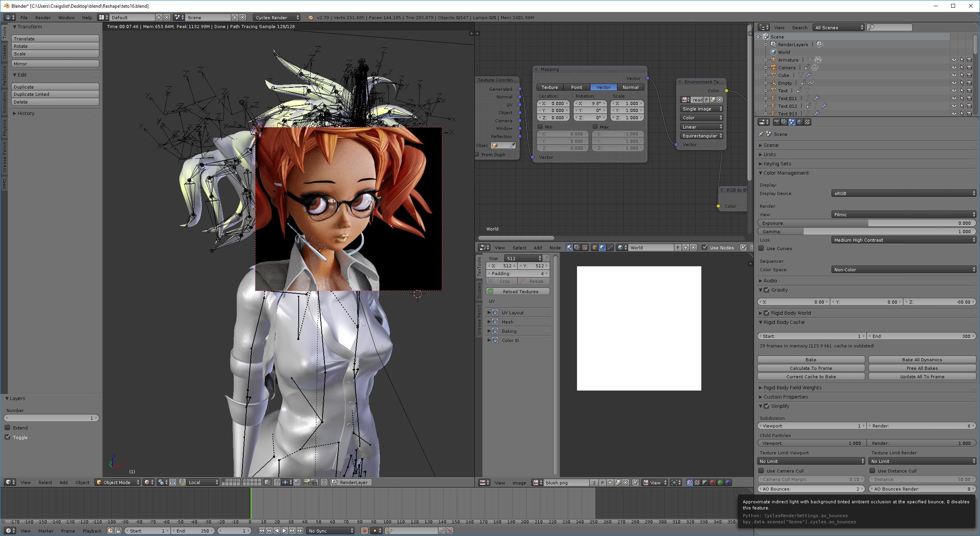The height and width of the screenshot is (536, 980).
Task: Play the animation forward
Action: coord(284,531)
